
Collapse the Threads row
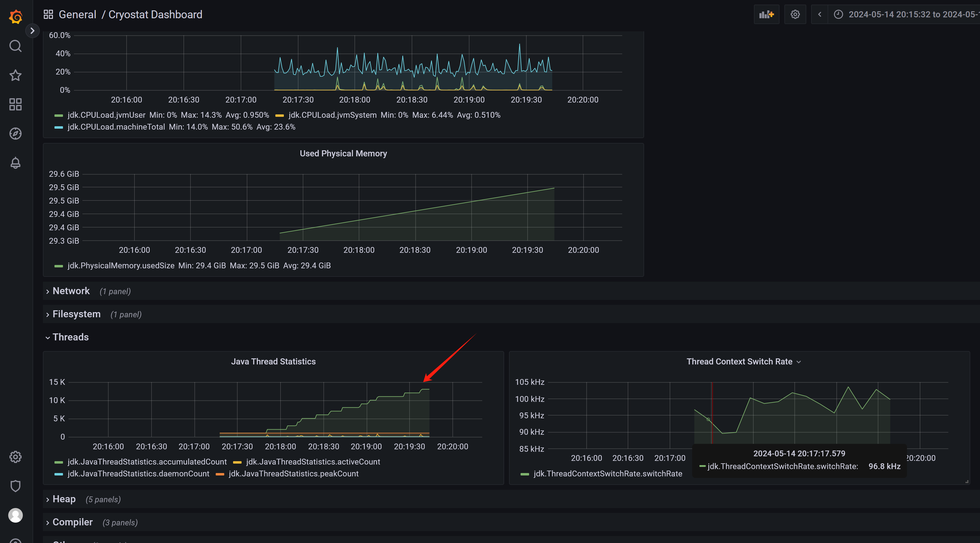click(70, 337)
